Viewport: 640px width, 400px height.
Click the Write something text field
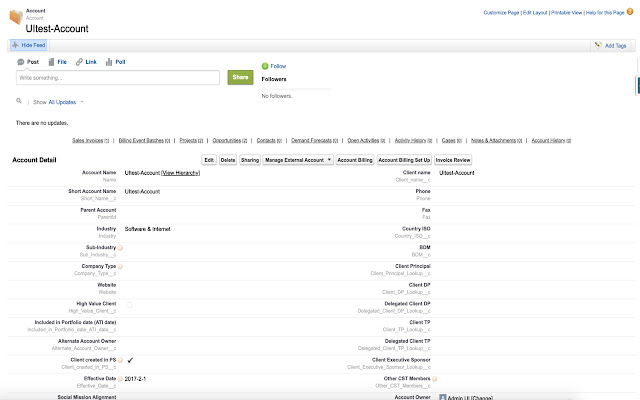coord(118,77)
